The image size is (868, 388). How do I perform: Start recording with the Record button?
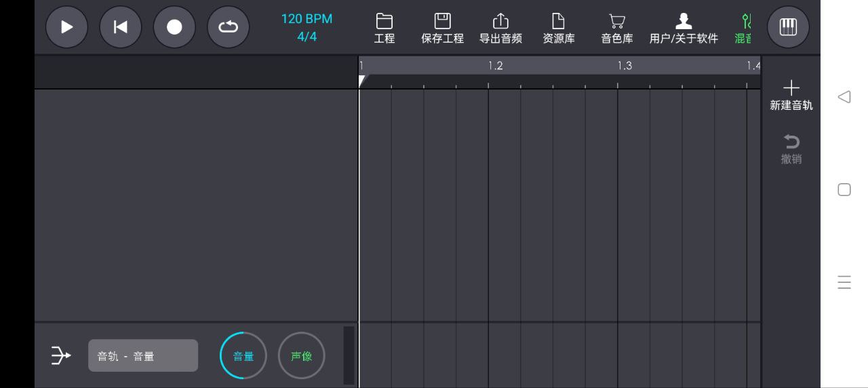click(174, 27)
